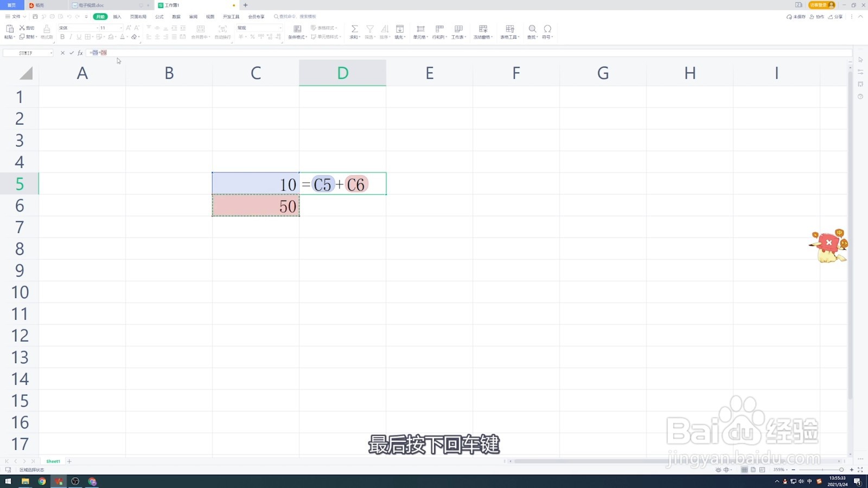Image resolution: width=868 pixels, height=488 pixels.
Task: Toggle Underline formatting
Action: pyautogui.click(x=79, y=37)
